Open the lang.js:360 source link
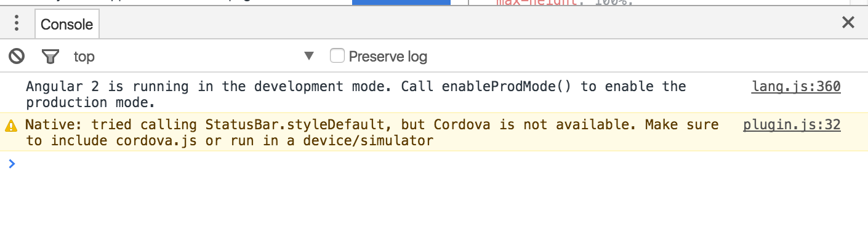Screen dimensions: 868x229 pos(796,86)
